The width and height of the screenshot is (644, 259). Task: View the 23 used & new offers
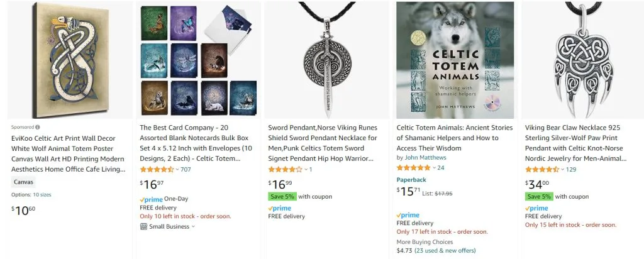(447, 250)
